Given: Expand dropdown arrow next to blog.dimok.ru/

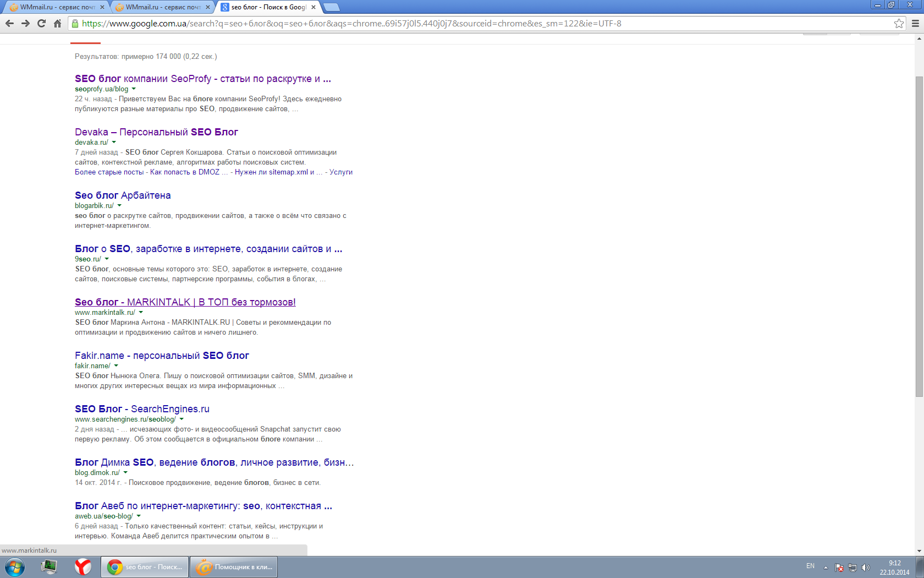Looking at the screenshot, I should click(125, 473).
